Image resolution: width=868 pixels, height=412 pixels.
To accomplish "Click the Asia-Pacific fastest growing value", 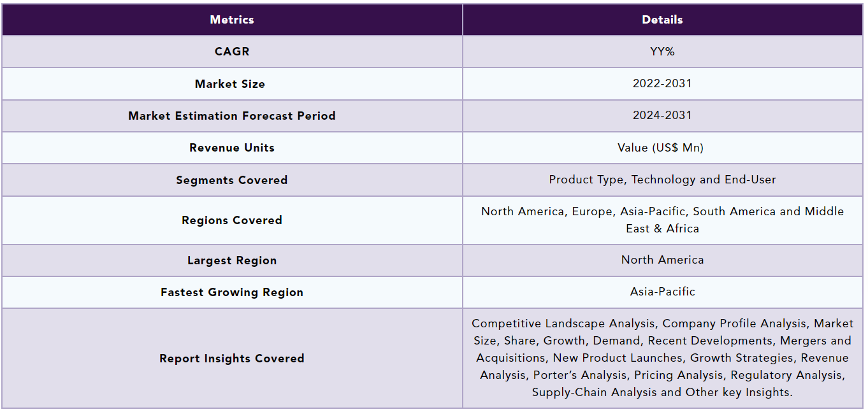I will tap(663, 292).
